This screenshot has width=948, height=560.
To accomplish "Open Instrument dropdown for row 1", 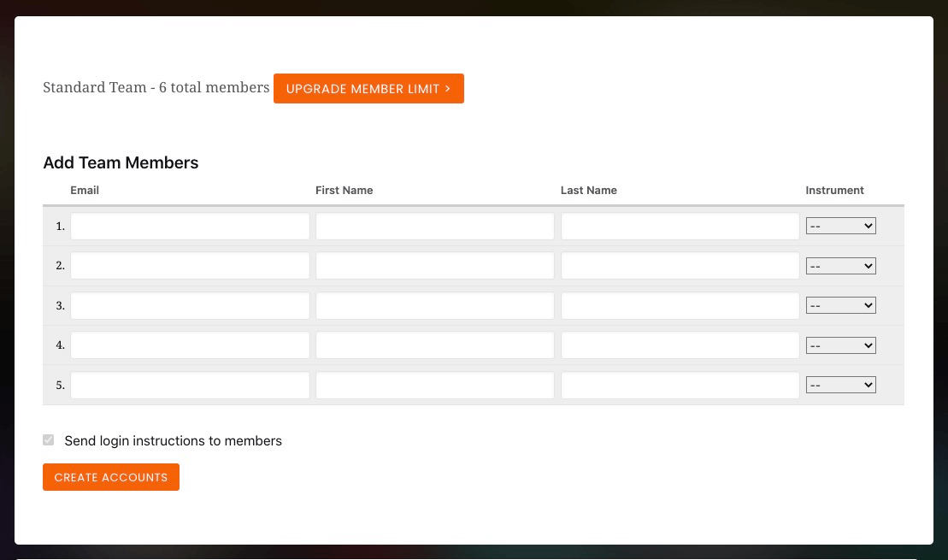I will click(x=840, y=227).
